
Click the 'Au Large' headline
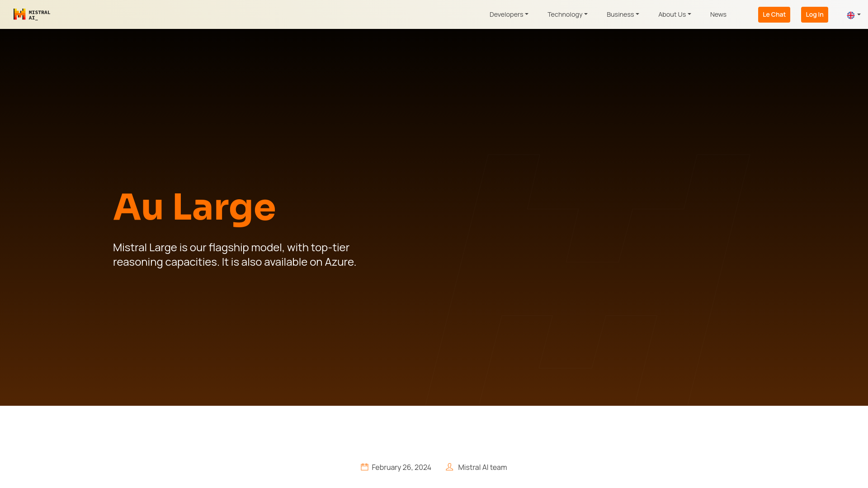tap(194, 206)
